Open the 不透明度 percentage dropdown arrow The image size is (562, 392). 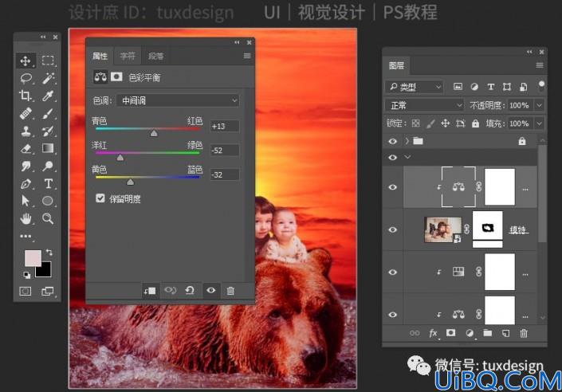[x=540, y=105]
